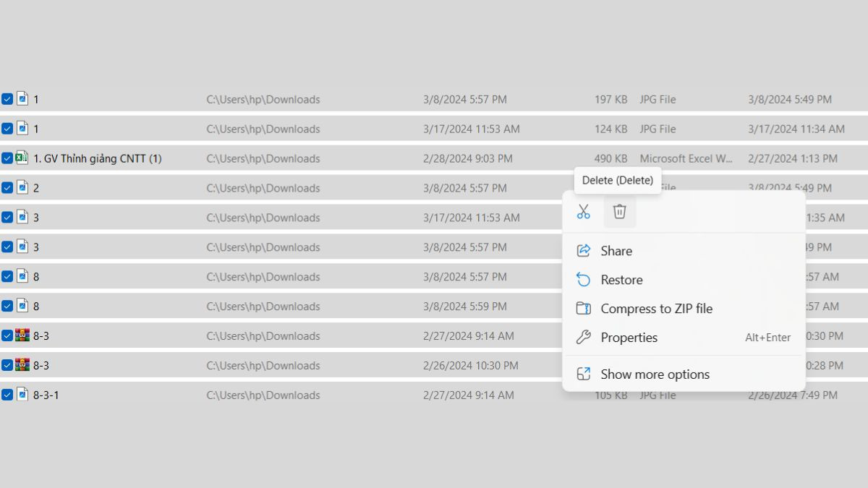The height and width of the screenshot is (488, 868).
Task: Click the JPG icon of file 2
Action: (x=22, y=188)
